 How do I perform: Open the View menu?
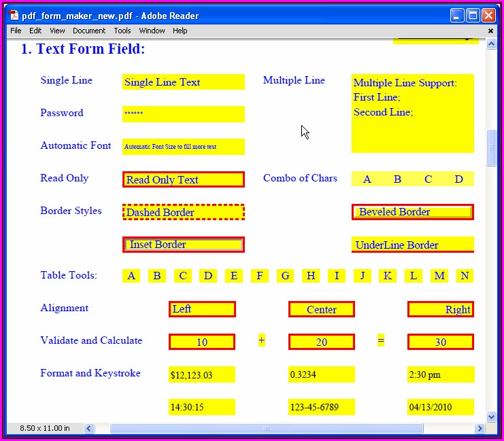click(57, 31)
